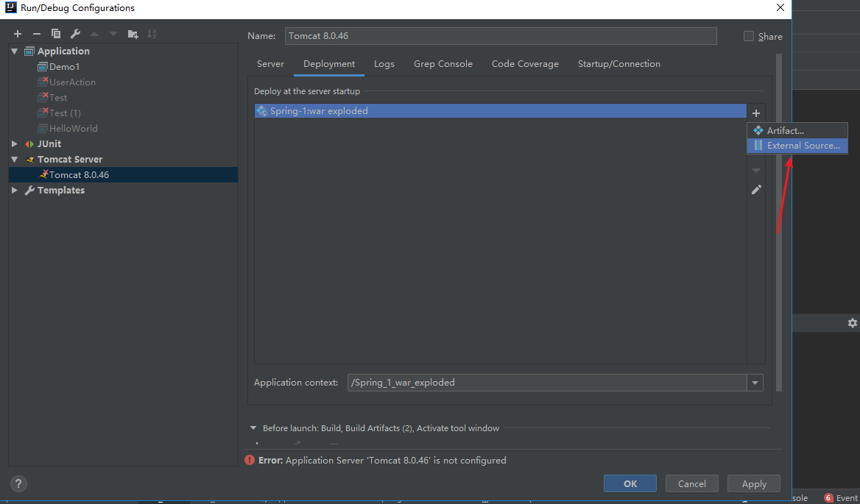
Task: Expand the JUnit tree node
Action: click(15, 144)
